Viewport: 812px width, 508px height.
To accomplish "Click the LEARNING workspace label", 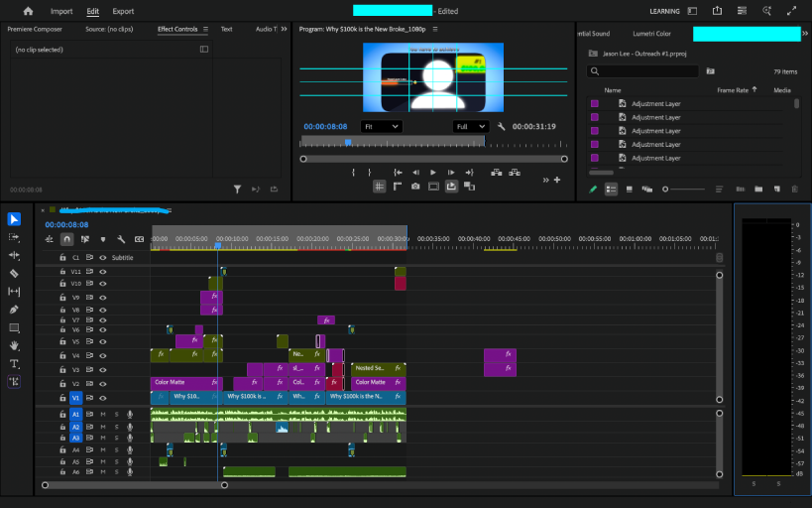I will click(x=664, y=11).
